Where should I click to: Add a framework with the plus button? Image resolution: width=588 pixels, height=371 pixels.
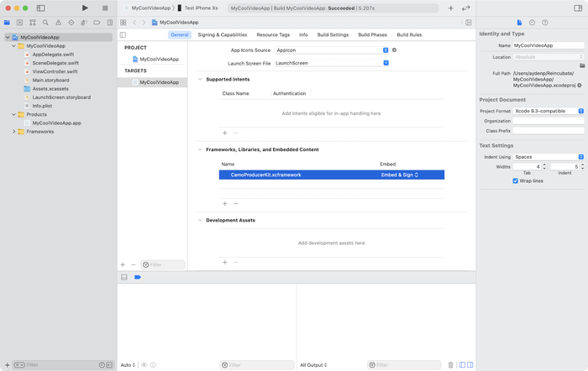224,203
